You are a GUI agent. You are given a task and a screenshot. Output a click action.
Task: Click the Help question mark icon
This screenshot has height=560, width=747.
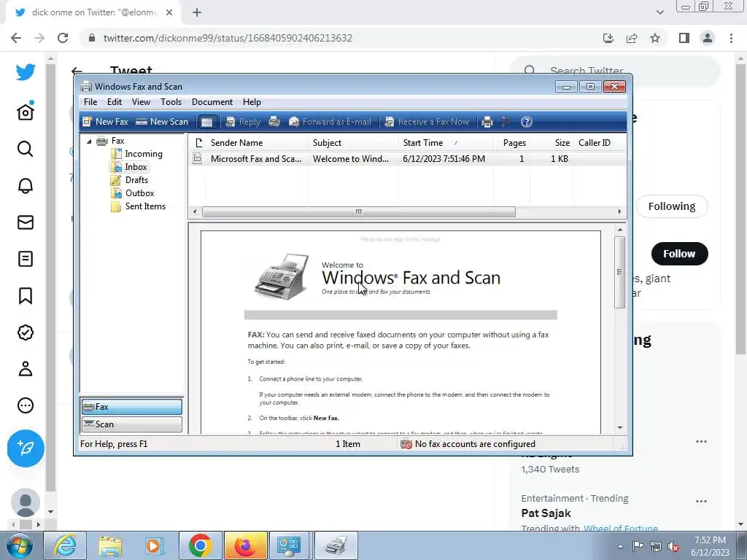point(527,122)
